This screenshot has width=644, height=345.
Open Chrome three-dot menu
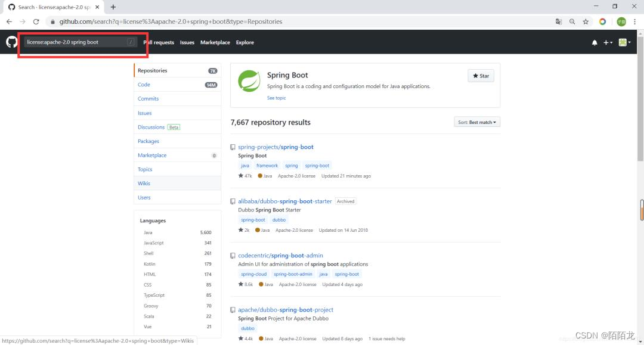coord(635,21)
